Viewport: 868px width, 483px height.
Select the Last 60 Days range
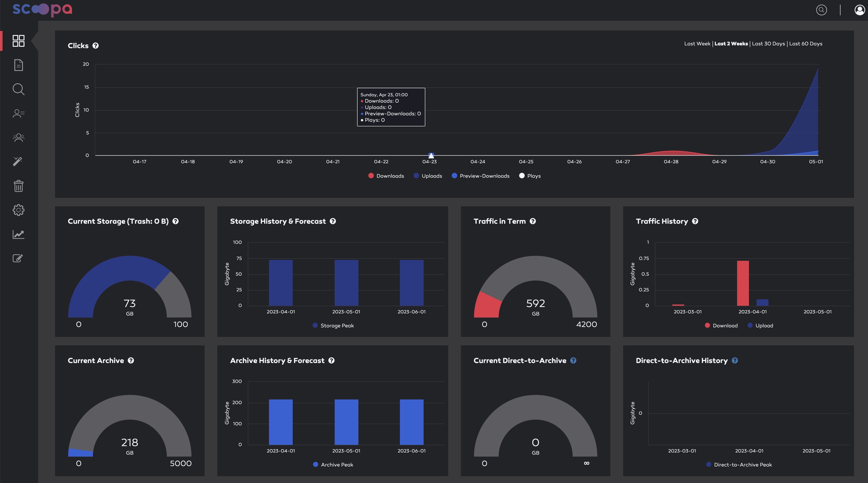(x=806, y=44)
